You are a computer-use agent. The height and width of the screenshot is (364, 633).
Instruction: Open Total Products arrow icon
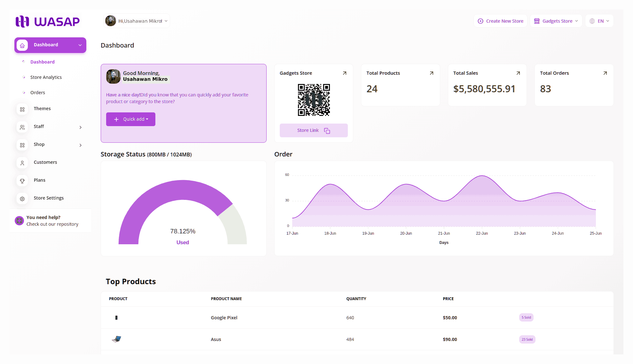click(x=431, y=73)
